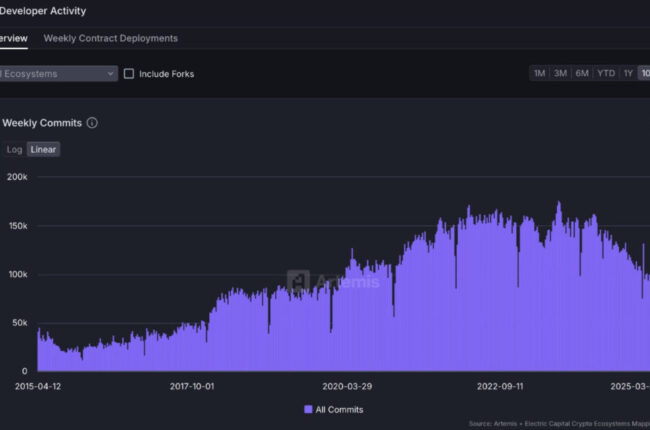Select the Linear scale option

point(43,149)
